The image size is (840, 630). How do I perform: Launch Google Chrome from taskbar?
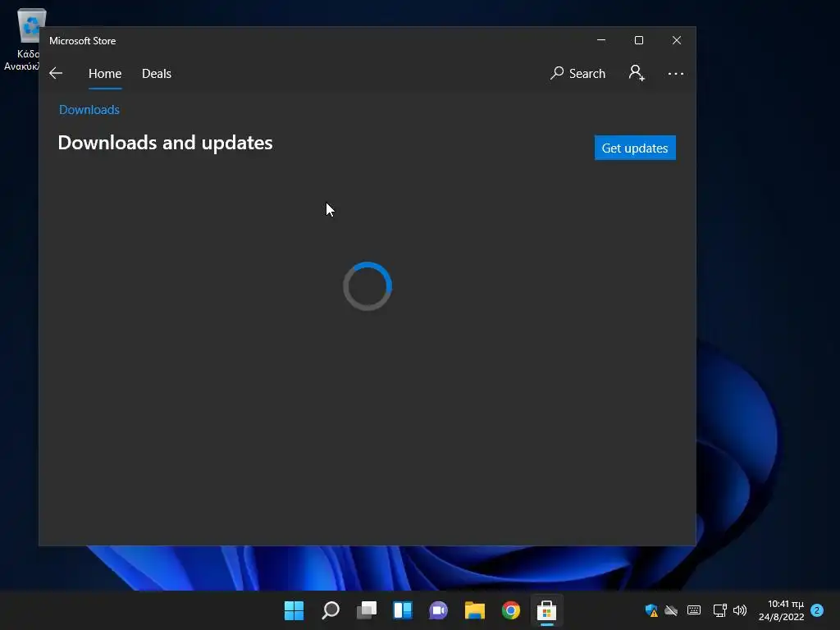510,610
